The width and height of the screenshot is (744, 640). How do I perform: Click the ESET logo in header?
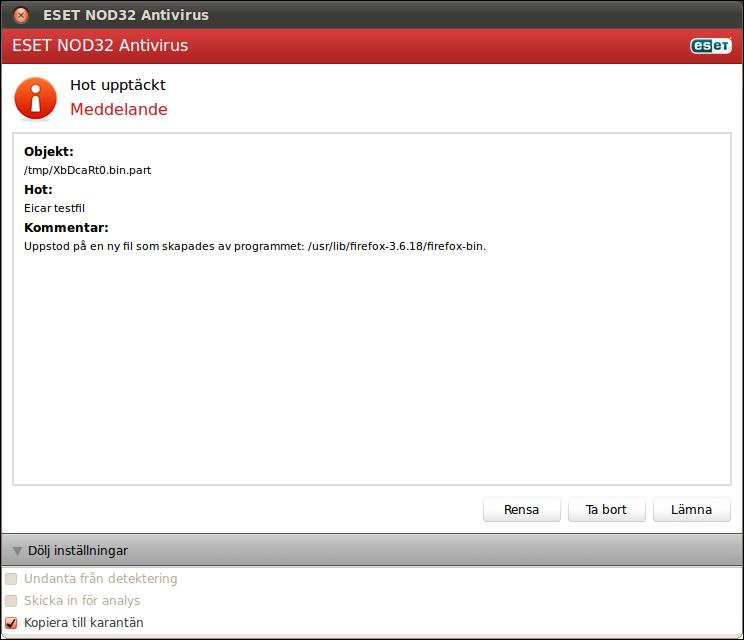(710, 46)
